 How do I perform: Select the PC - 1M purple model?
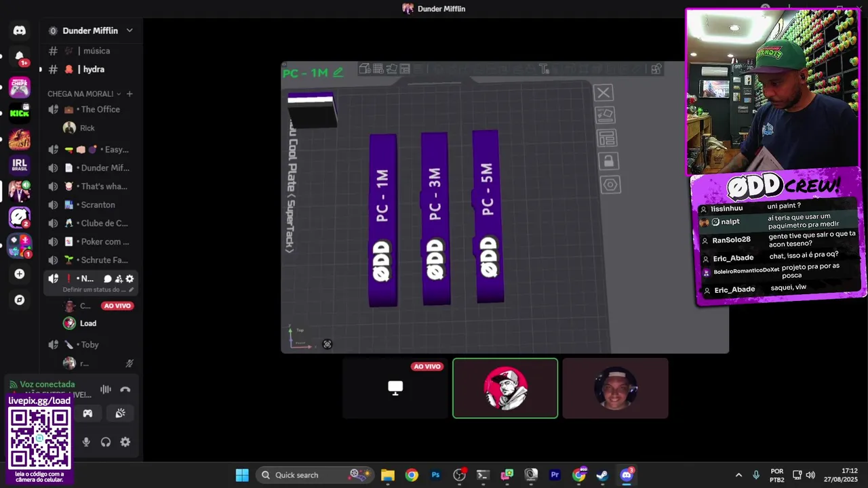[x=383, y=220]
